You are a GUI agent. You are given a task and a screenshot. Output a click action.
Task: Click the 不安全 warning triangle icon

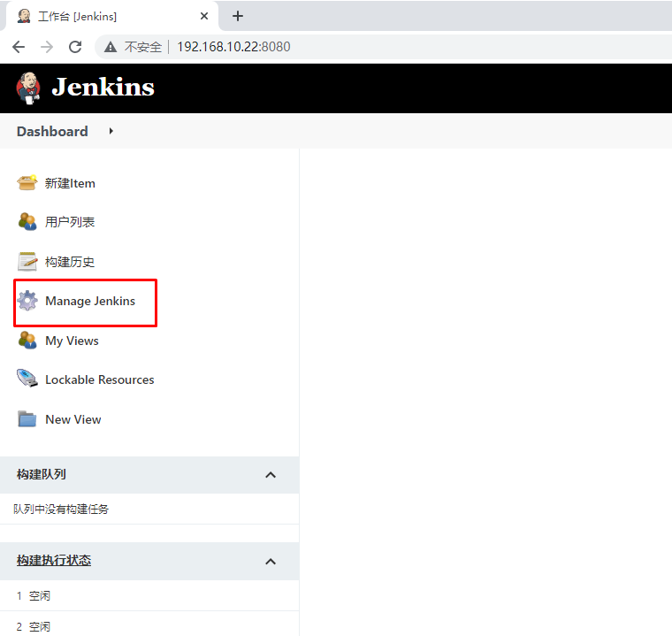pos(111,47)
